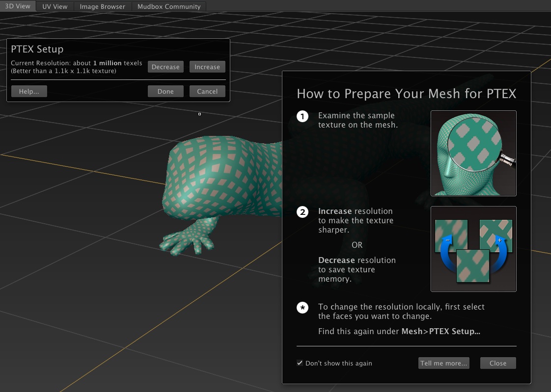This screenshot has width=551, height=392.
Task: Open Help in PTEX Setup dialog
Action: tap(29, 91)
